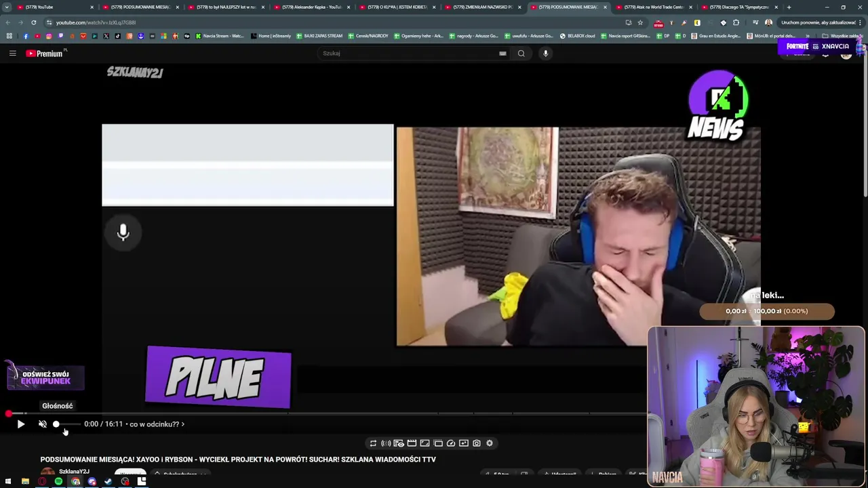Open the Instagram bookmark icon
The width and height of the screenshot is (868, 488).
point(49,36)
